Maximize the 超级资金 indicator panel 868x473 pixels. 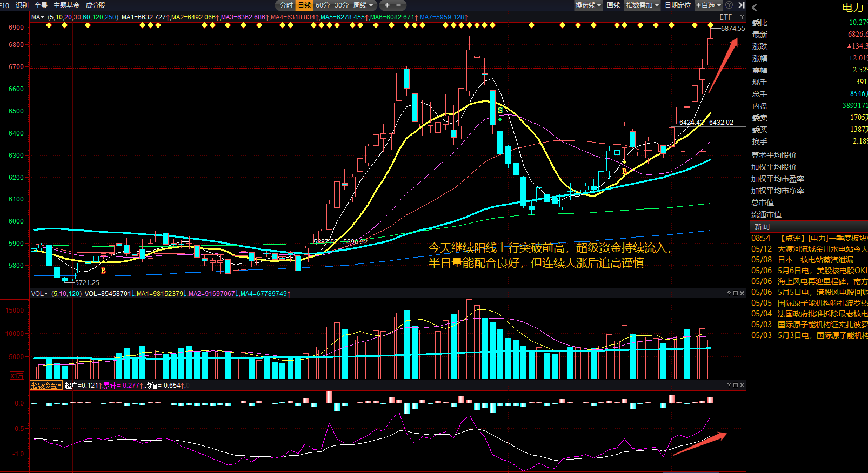(736, 385)
